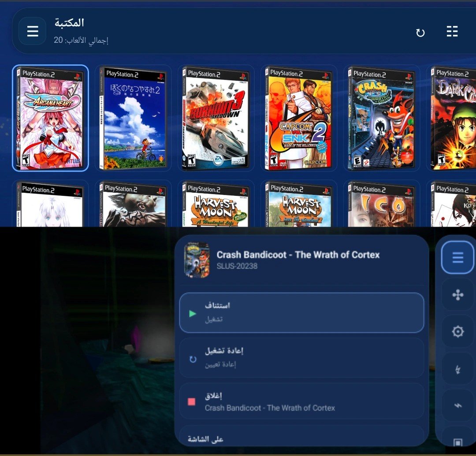The width and height of the screenshot is (476, 456).
Task: Select the tattooed back game cover
Action: [133, 204]
